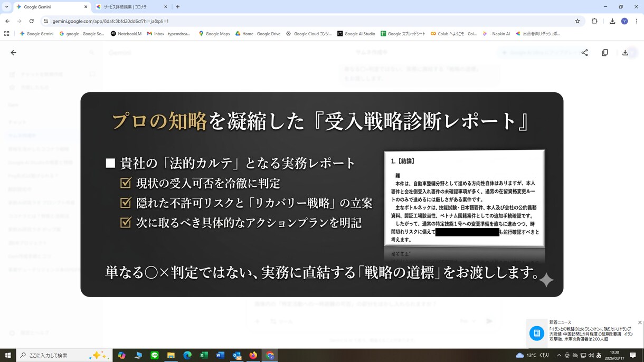Open Chrome from taskbar

tap(270, 355)
